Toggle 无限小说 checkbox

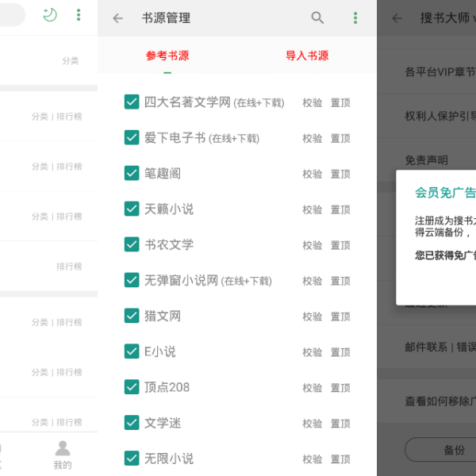pyautogui.click(x=132, y=458)
